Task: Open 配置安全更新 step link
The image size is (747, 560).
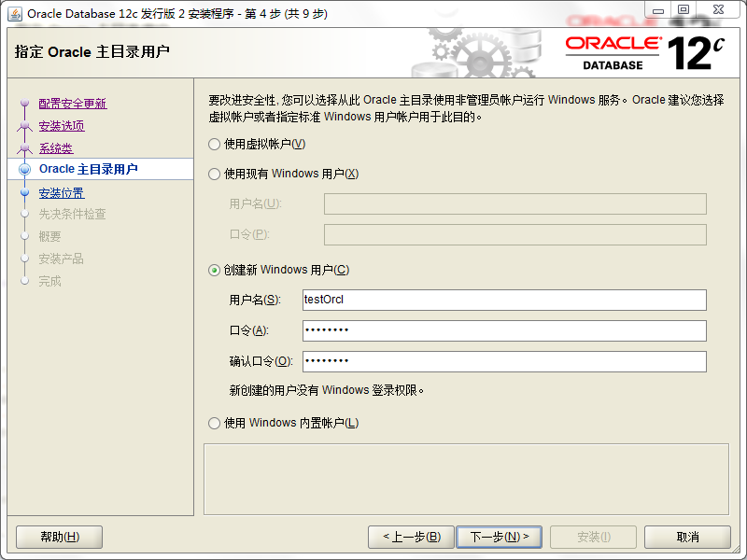Action: click(73, 104)
